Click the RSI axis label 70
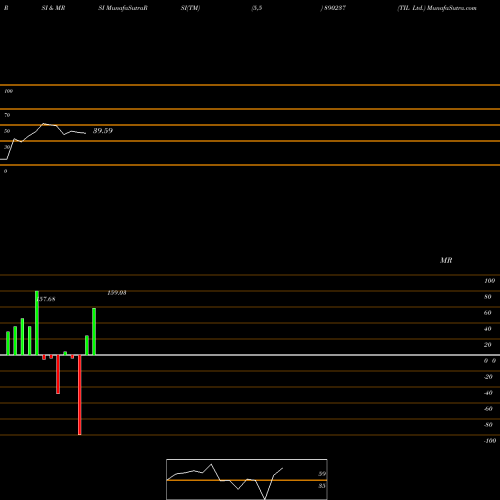This screenshot has width=500, height=500. pos(7,115)
